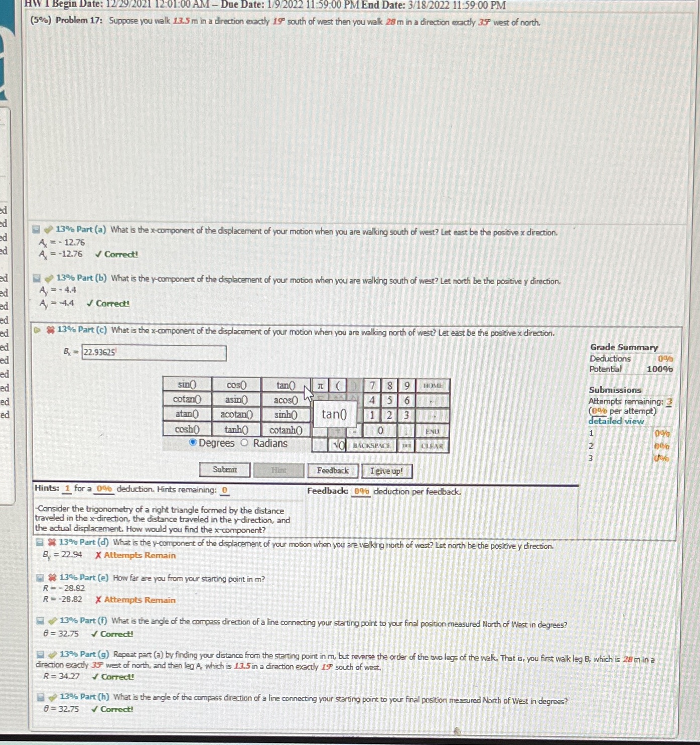700x745 pixels.
Task: Insert the tanh() function
Action: [x=236, y=429]
